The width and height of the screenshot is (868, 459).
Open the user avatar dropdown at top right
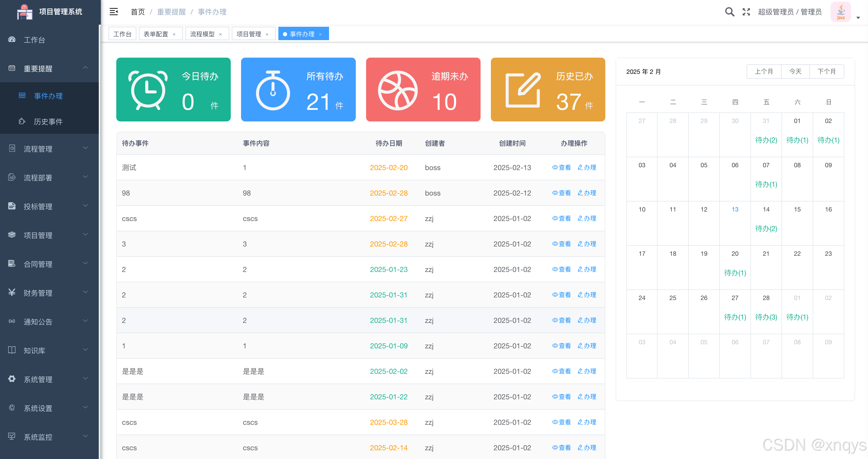coord(841,12)
